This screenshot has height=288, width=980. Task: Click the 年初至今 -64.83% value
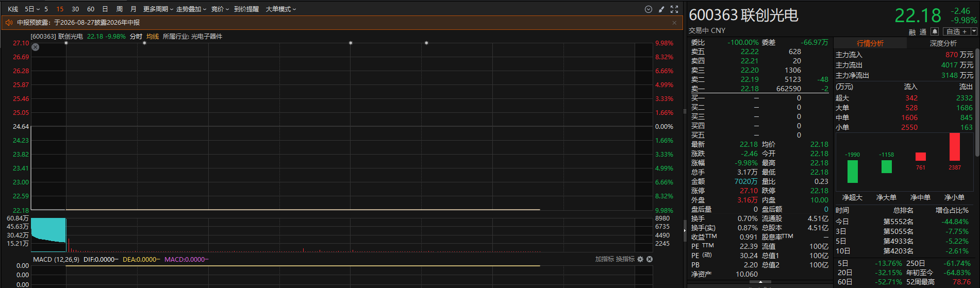pyautogui.click(x=957, y=273)
